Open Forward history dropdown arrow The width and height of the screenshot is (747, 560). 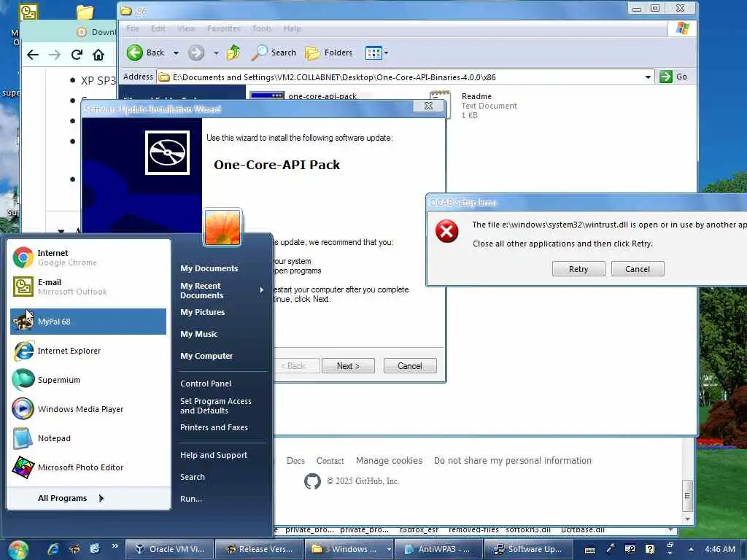[x=216, y=52]
